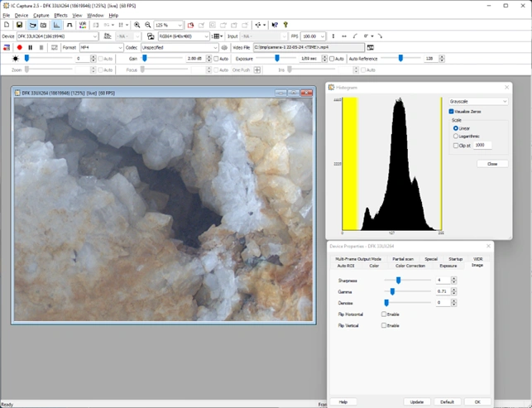The image size is (532, 408).
Task: Click the save image icon
Action: pos(19,26)
